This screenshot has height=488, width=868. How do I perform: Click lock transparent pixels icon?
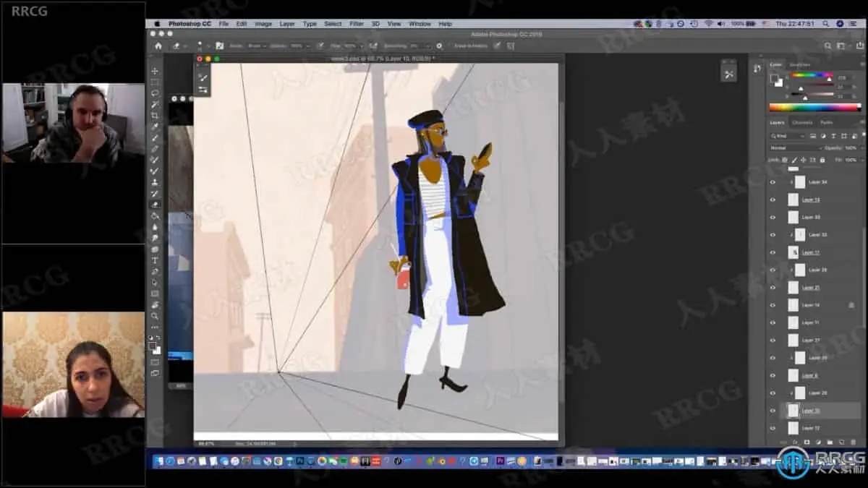pyautogui.click(x=786, y=159)
